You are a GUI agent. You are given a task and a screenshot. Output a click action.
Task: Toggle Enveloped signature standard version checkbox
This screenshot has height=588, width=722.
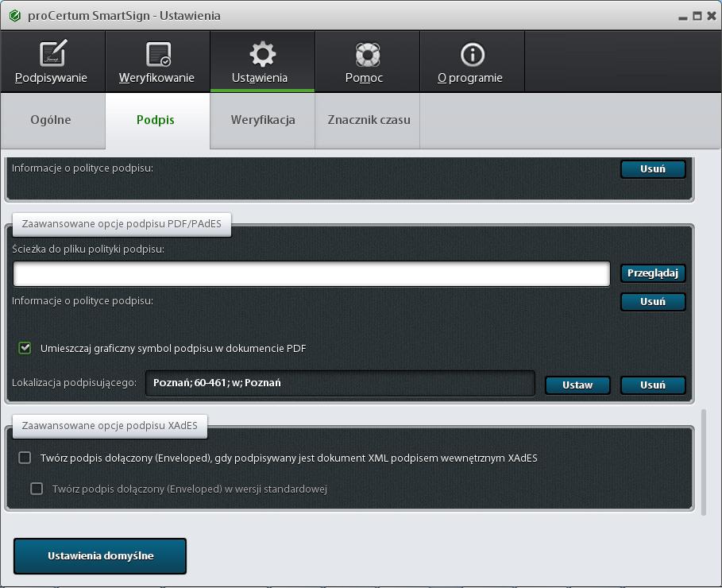[x=37, y=489]
